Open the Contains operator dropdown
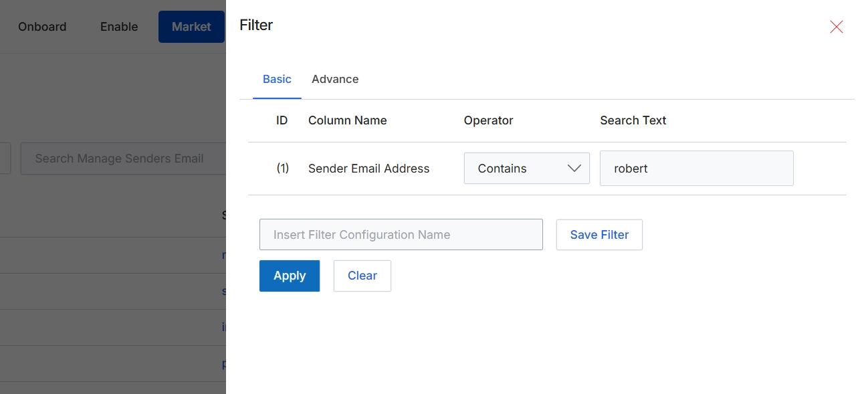This screenshot has height=394, width=868. [x=527, y=169]
